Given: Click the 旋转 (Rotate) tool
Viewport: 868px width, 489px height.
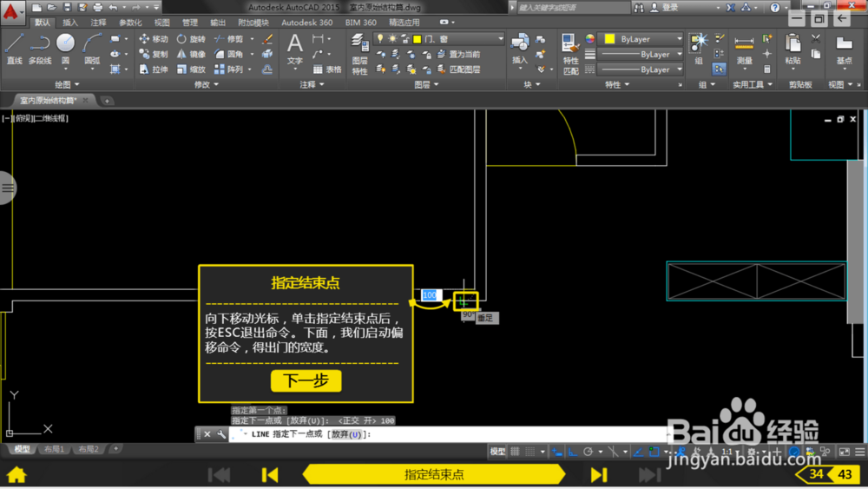Looking at the screenshot, I should click(191, 39).
